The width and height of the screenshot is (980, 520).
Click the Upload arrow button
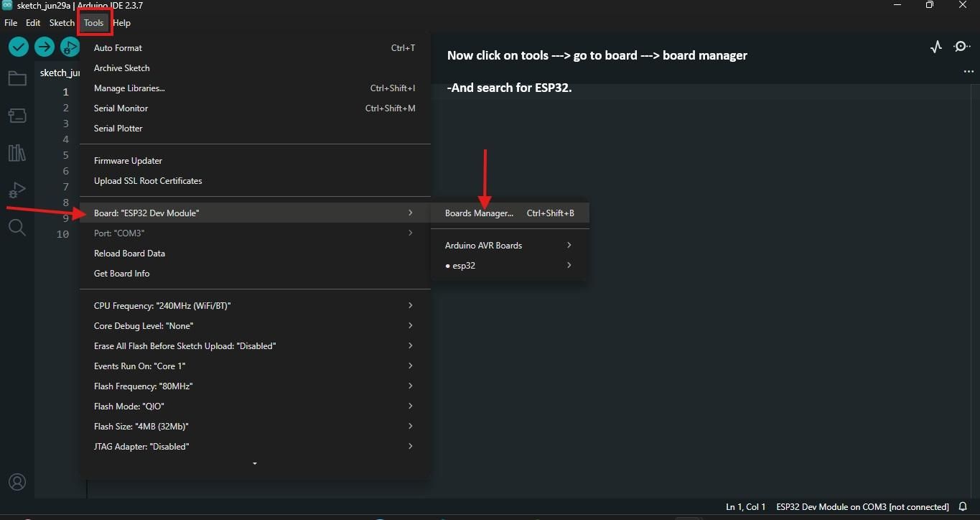(45, 47)
